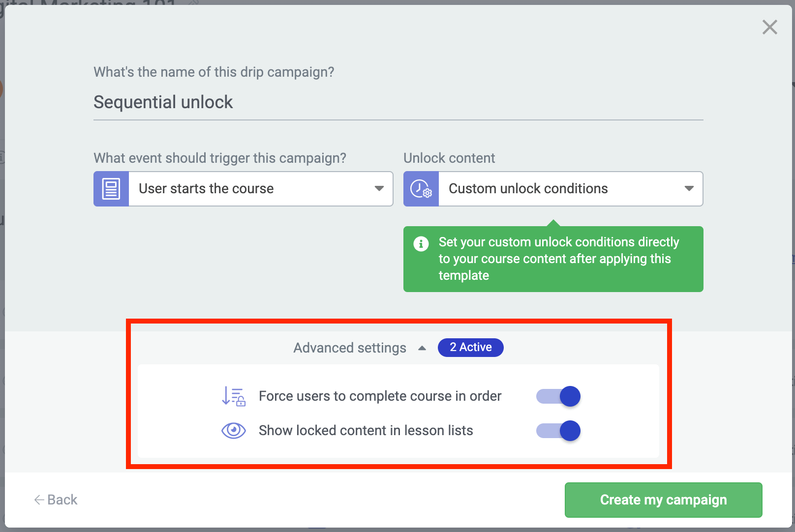The image size is (795, 532).
Task: Click the left arrow icon next to Back
Action: point(39,500)
